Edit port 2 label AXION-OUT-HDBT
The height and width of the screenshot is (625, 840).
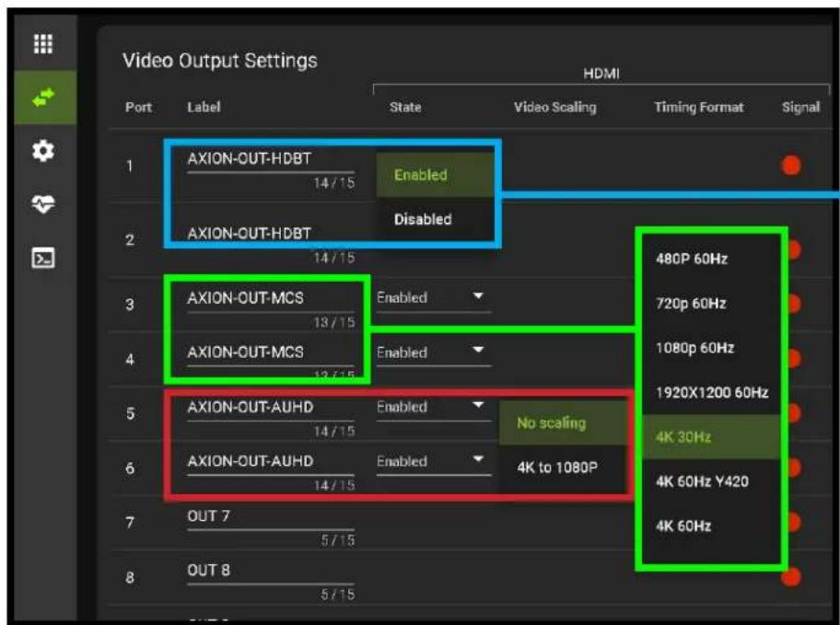[x=271, y=234]
